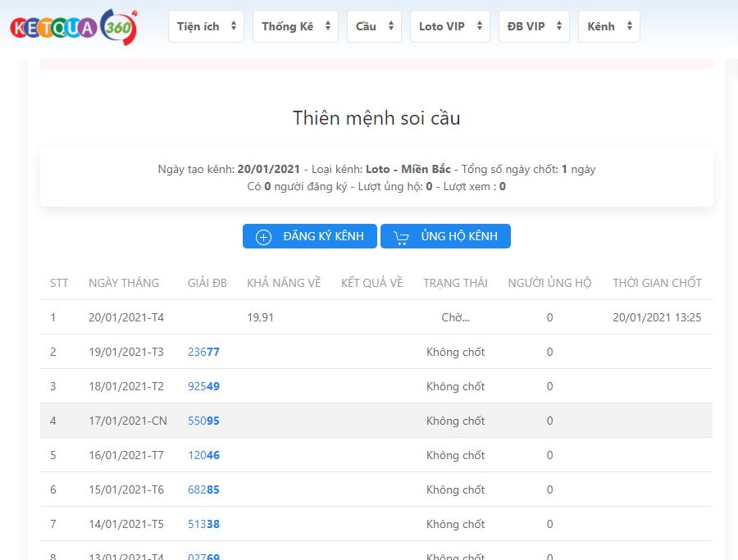Click the 68285 prize number link

(203, 489)
